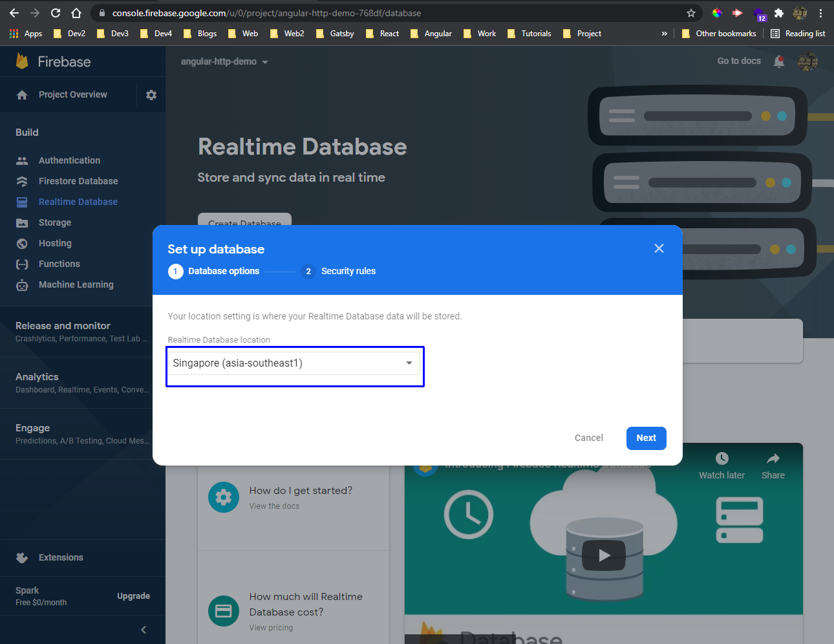The width and height of the screenshot is (834, 644).
Task: Open the Chrome extensions puzzle icon
Action: pyautogui.click(x=779, y=13)
